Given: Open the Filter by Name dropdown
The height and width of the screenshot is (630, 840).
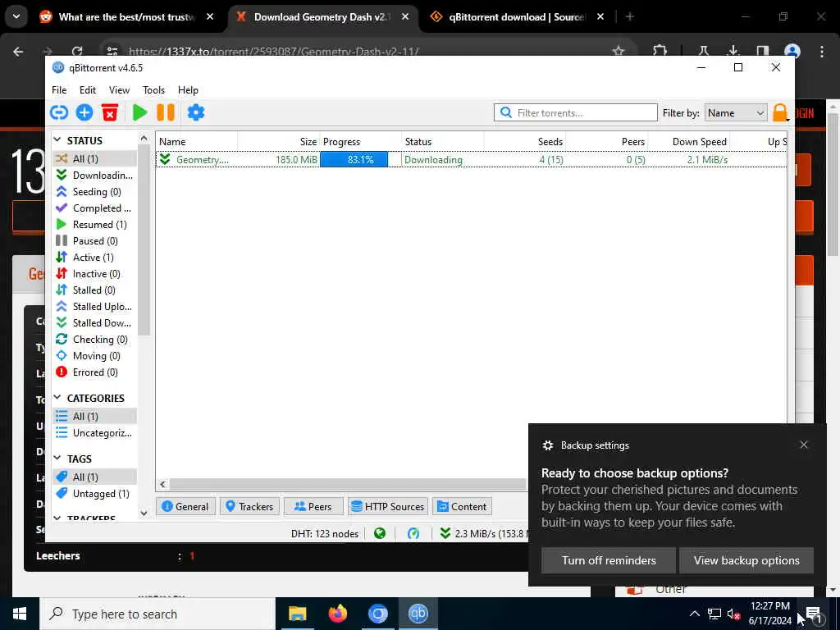Looking at the screenshot, I should pos(735,113).
